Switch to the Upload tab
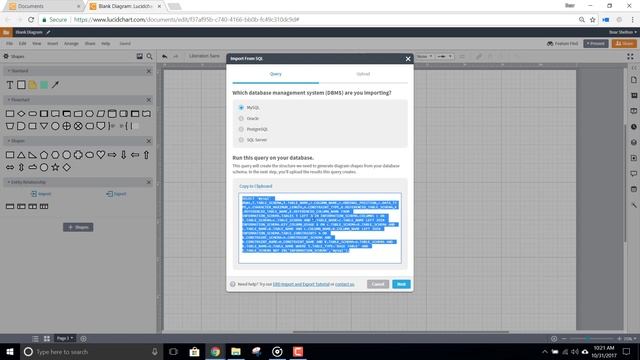This screenshot has width=640, height=360. [x=363, y=74]
